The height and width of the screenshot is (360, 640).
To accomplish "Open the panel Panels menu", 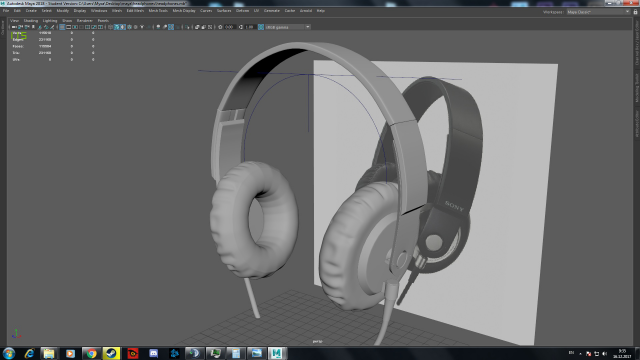I will [103, 20].
